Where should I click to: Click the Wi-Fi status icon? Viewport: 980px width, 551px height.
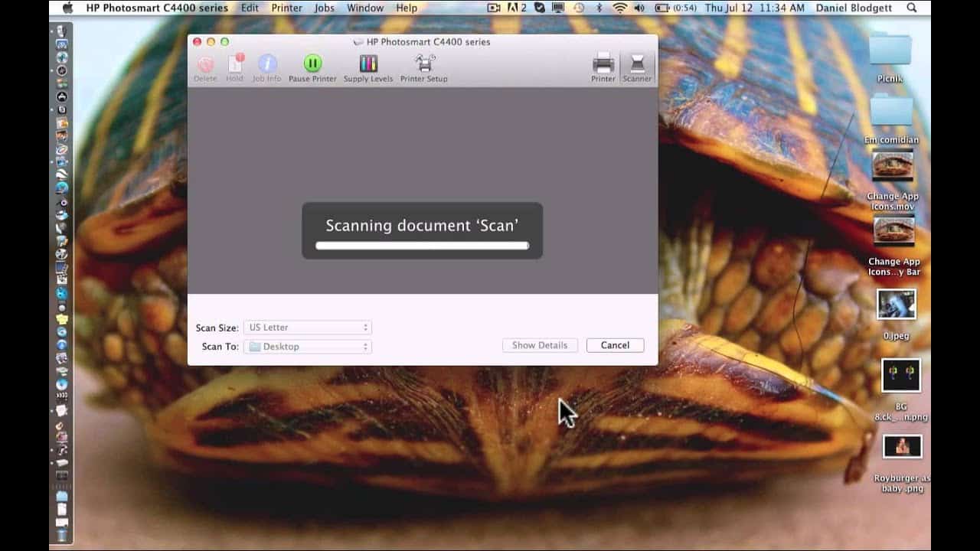pos(619,8)
